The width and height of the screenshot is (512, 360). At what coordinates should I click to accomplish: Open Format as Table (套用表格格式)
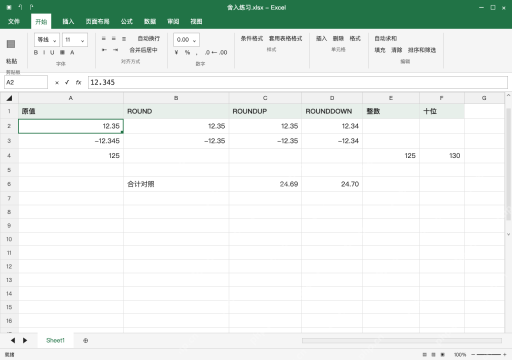[285, 39]
